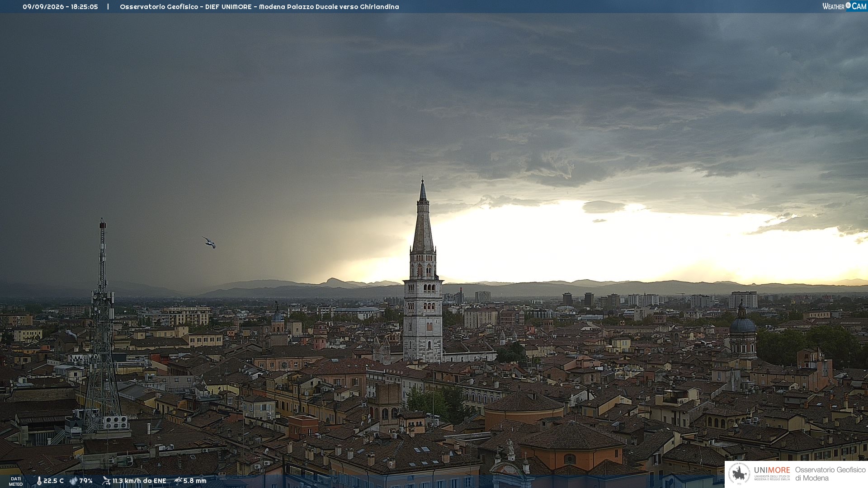The height and width of the screenshot is (488, 868).
Task: Click the 22.5 C temperature reading
Action: (x=53, y=481)
